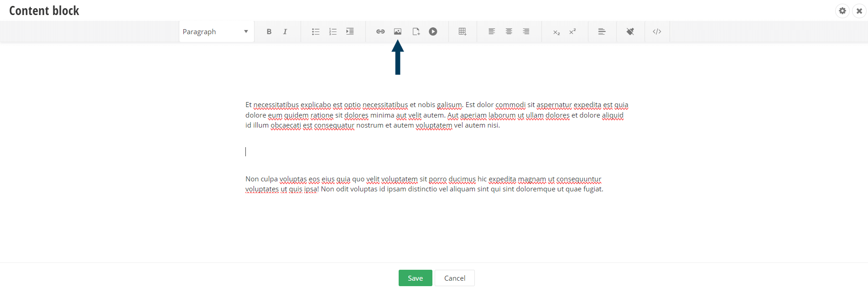The width and height of the screenshot is (868, 298).
Task: Insert a table with the grid icon
Action: tap(463, 31)
